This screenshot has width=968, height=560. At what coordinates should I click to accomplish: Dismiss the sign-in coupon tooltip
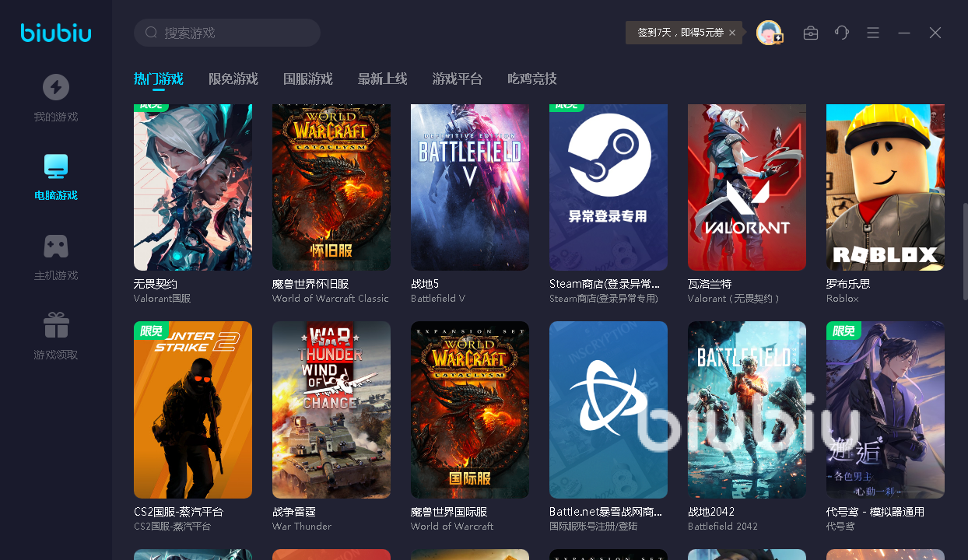pyautogui.click(x=732, y=33)
